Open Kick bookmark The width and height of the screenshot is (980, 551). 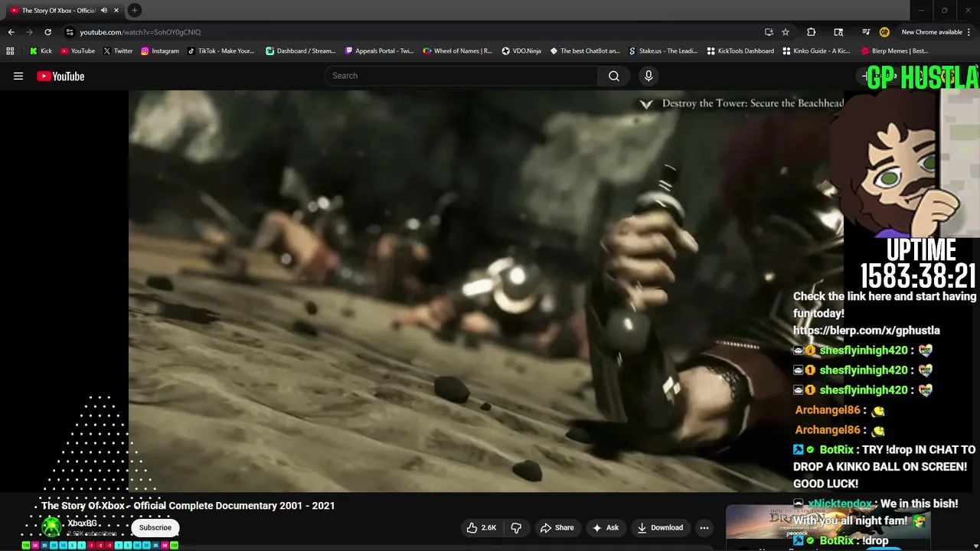[x=41, y=51]
